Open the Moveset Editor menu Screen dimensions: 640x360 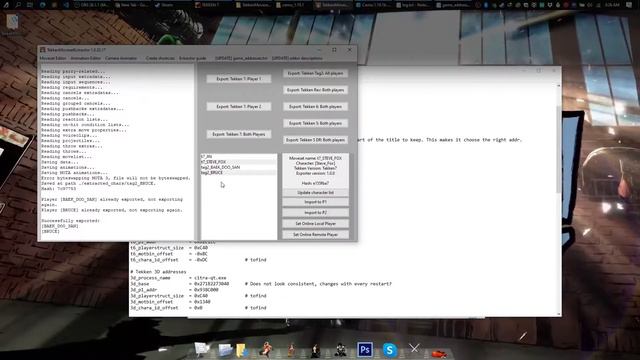coord(53,58)
